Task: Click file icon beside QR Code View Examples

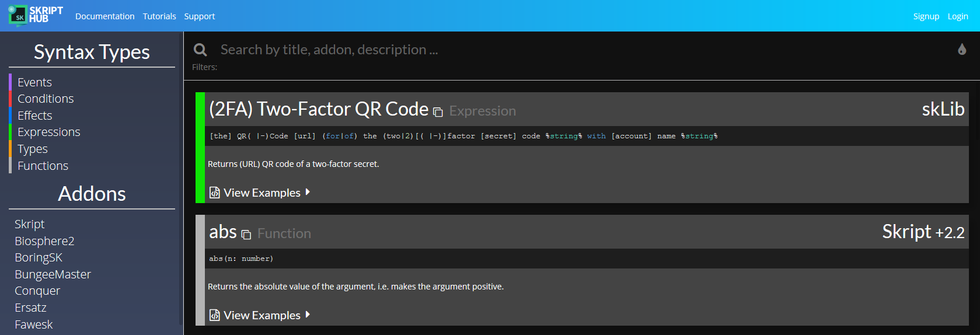Action: [x=215, y=193]
